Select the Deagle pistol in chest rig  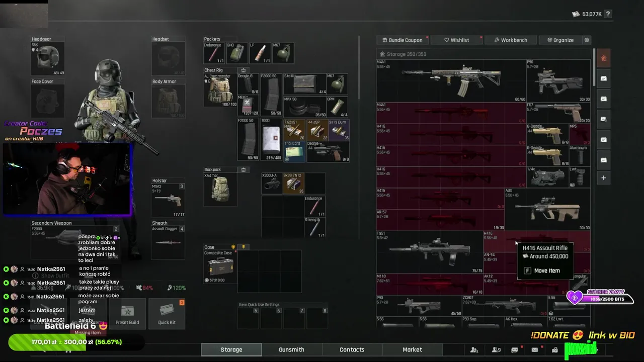pos(328,151)
